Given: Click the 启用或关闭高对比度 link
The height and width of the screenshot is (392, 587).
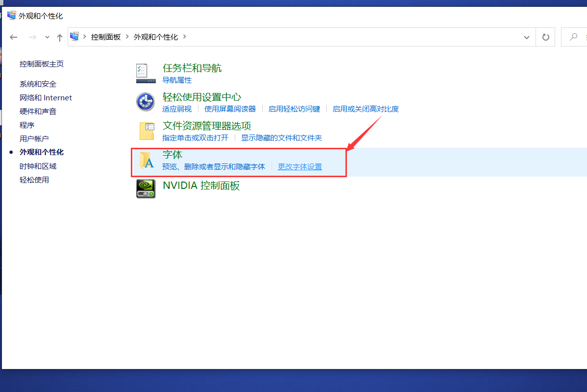Looking at the screenshot, I should pyautogui.click(x=366, y=109).
